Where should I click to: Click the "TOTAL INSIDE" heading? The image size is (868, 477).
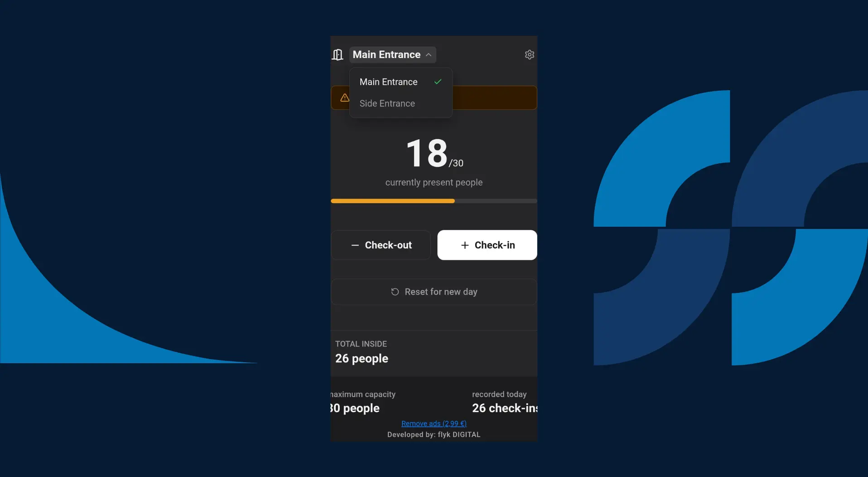361,344
